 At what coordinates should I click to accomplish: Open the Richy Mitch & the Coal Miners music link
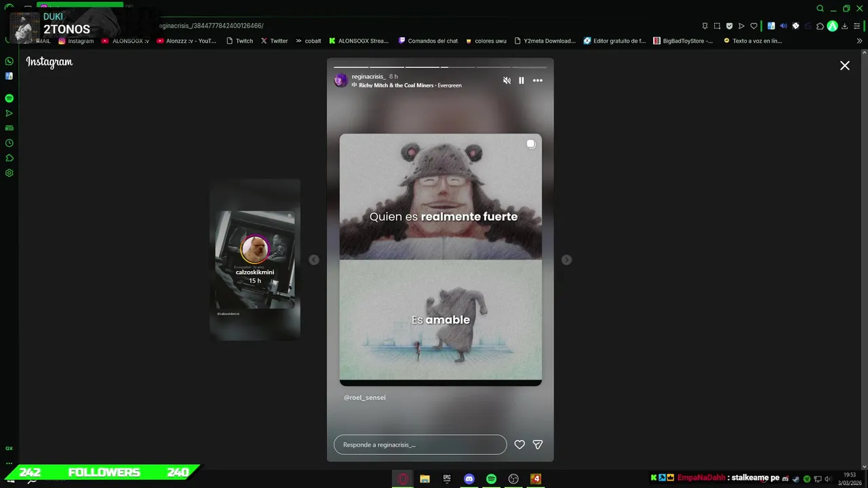pyautogui.click(x=410, y=85)
